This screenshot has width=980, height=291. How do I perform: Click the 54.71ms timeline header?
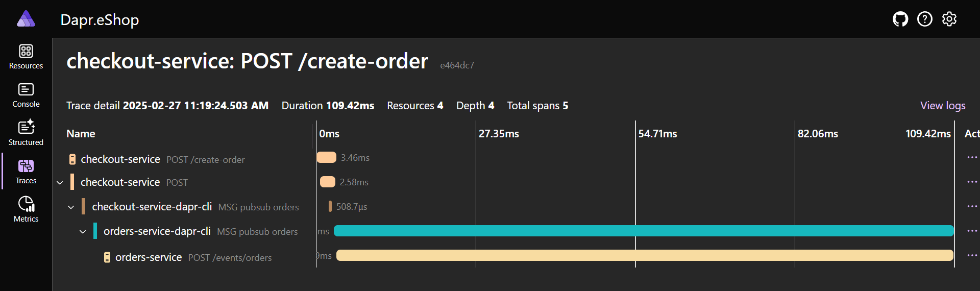pyautogui.click(x=657, y=134)
